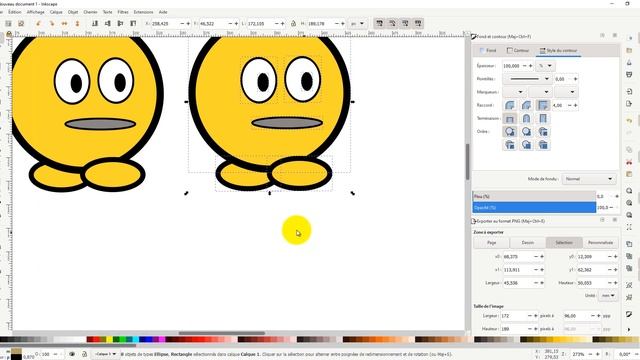This screenshot has width=640, height=360.
Task: Click the Flou (%) slider bar
Action: point(534,196)
